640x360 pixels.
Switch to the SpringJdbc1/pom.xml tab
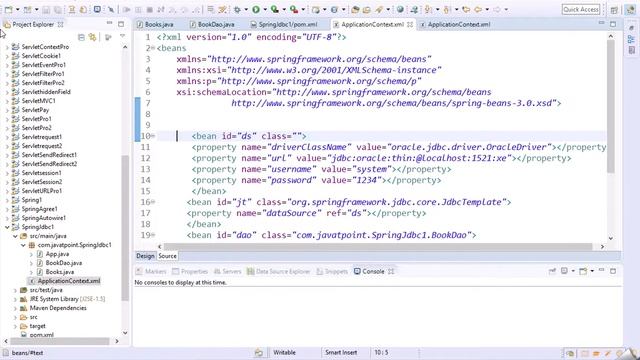(x=284, y=24)
